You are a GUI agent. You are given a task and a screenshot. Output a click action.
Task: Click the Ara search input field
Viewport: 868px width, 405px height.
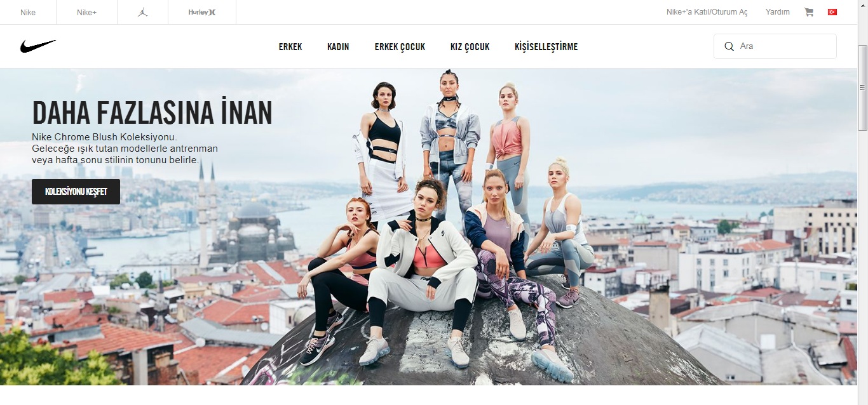(x=775, y=46)
